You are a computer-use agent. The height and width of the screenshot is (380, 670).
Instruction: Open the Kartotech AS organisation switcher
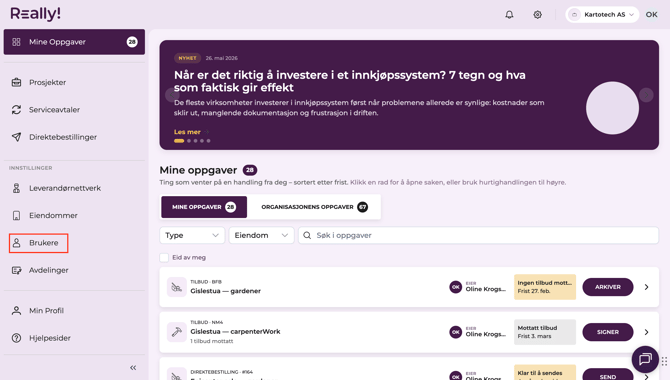click(x=602, y=15)
